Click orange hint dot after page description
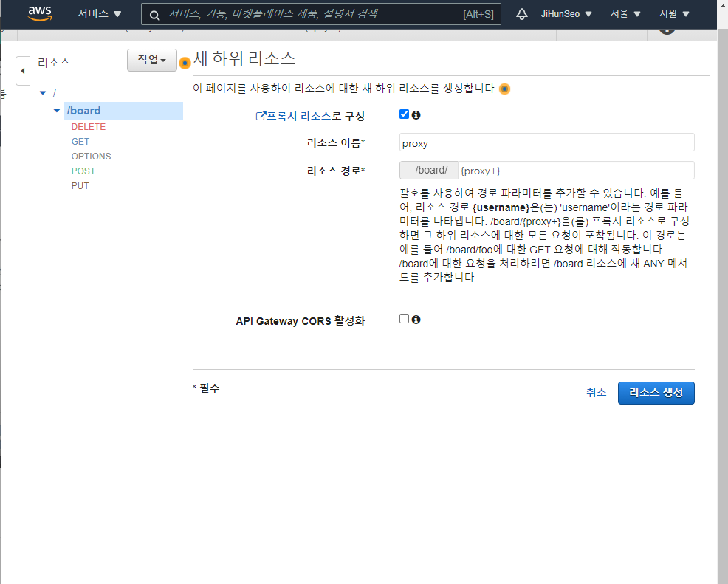 click(x=504, y=89)
